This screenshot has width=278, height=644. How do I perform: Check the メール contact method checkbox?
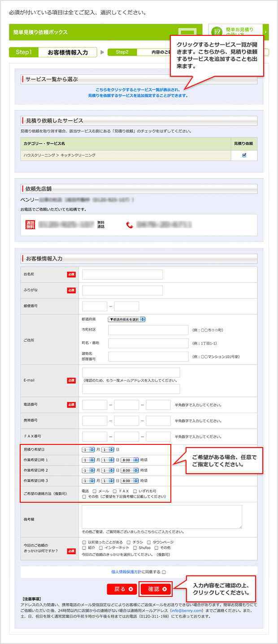click(x=95, y=491)
